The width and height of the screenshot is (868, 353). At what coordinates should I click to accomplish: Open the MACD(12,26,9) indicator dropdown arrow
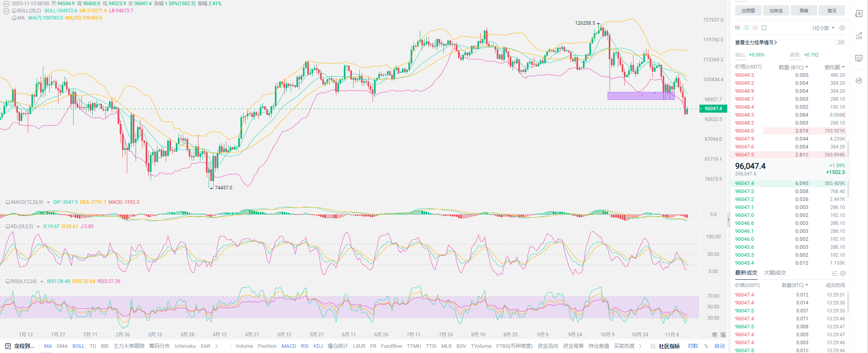point(49,203)
